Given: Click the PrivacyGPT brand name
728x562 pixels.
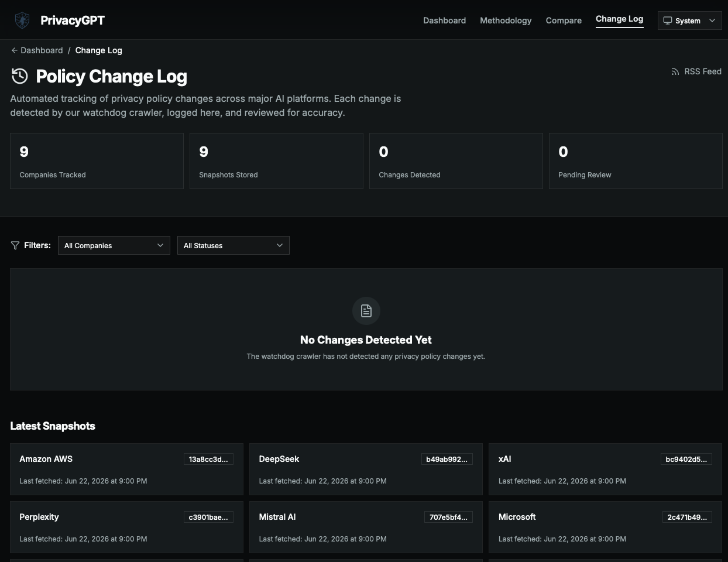Looking at the screenshot, I should click(x=73, y=20).
